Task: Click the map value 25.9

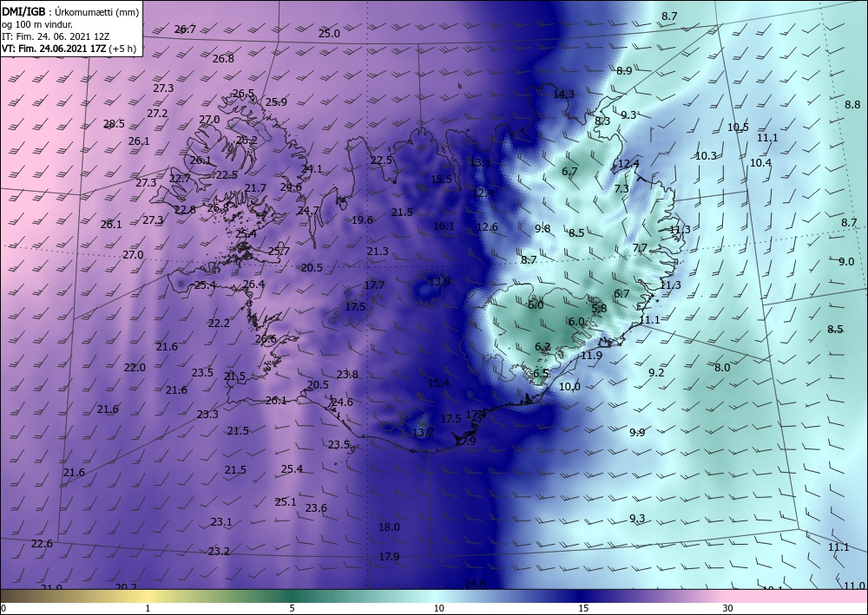Action: (276, 101)
